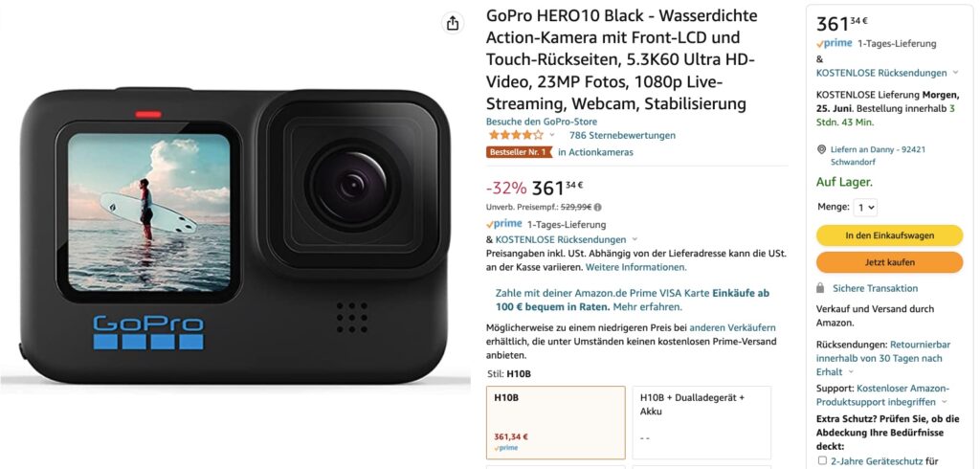Viewport: 980px width, 469px height.
Task: Click the Prime logo below the discount price
Action: pos(503,224)
